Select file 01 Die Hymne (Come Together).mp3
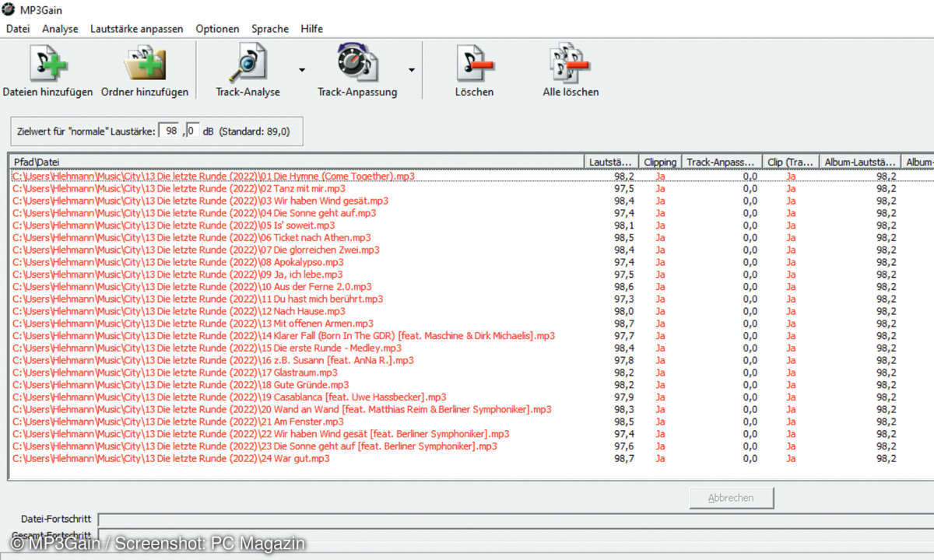Image resolution: width=934 pixels, height=560 pixels. coord(213,177)
